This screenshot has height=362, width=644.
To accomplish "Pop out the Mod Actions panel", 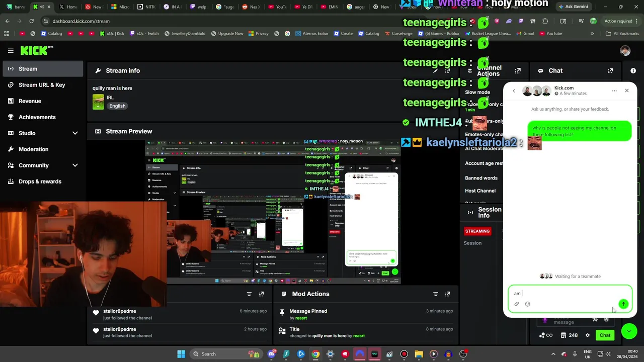I will [x=447, y=294].
